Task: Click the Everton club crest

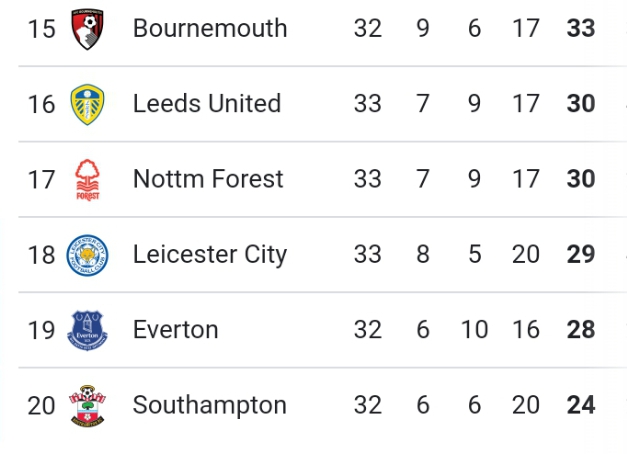Action: coord(88,330)
